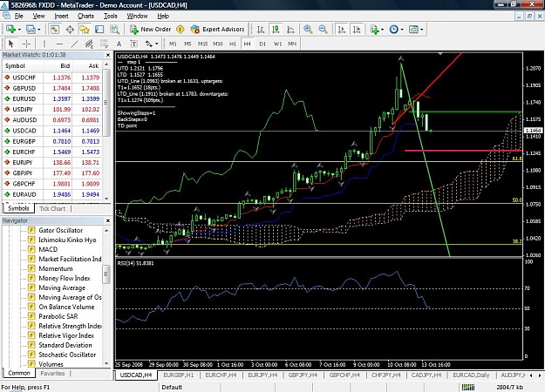Close the Market Watch panel
Viewport: 545px width, 392px height.
[108, 55]
